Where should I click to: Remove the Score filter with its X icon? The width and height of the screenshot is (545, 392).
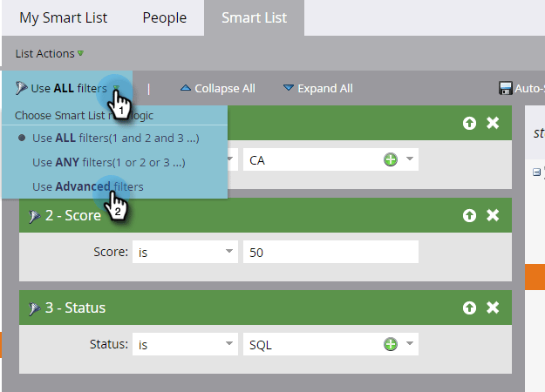[x=493, y=215]
